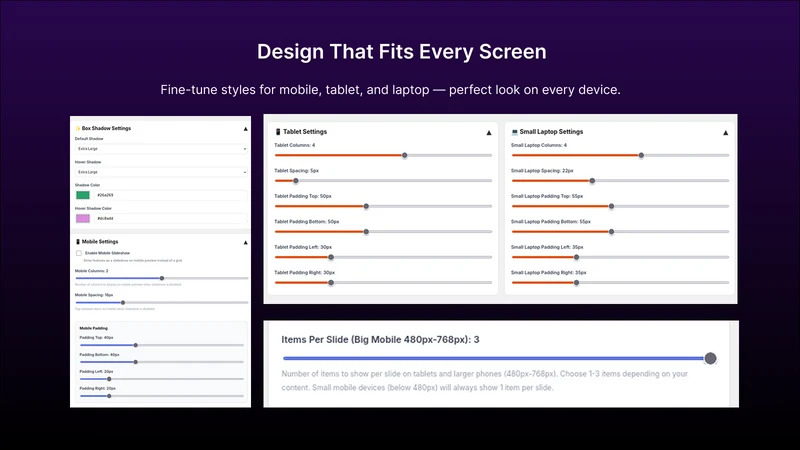Click the tablet icon beside Tablet Settings
The image size is (800, 450).
278,132
